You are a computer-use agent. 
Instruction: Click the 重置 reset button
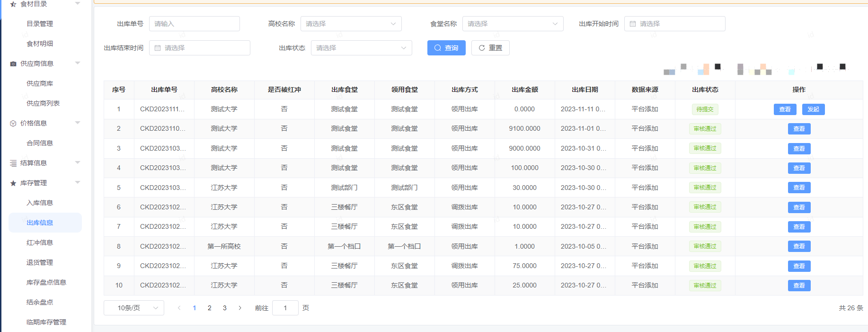pos(490,48)
